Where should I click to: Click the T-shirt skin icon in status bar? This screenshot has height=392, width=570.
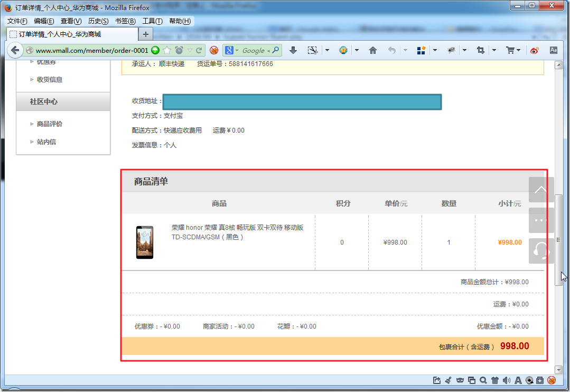tap(495, 380)
